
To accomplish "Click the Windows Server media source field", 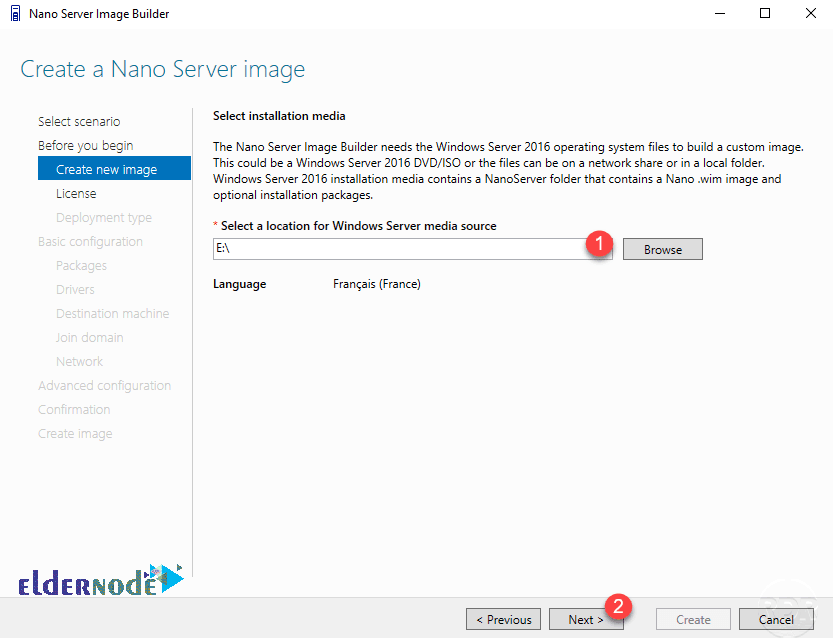I will tap(400, 248).
